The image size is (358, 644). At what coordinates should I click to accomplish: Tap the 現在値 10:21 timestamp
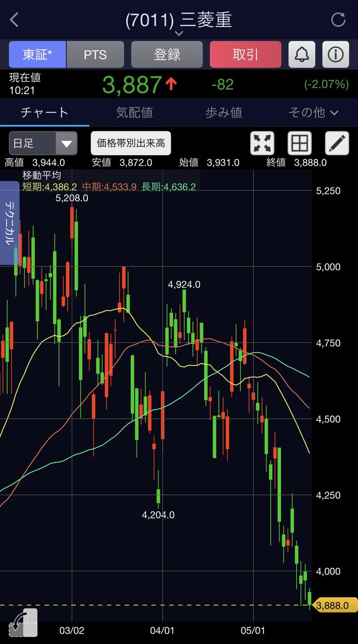click(x=25, y=84)
